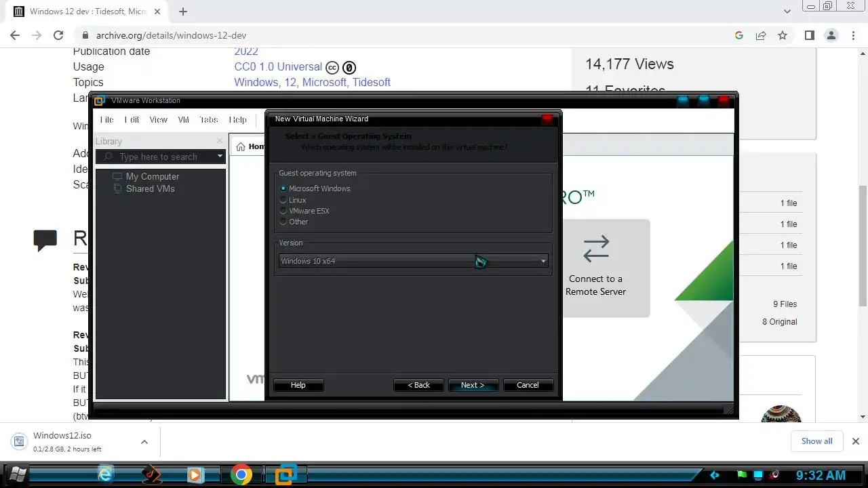Click the network tray icon
Viewport: 868px width, 488px height.
point(759,475)
